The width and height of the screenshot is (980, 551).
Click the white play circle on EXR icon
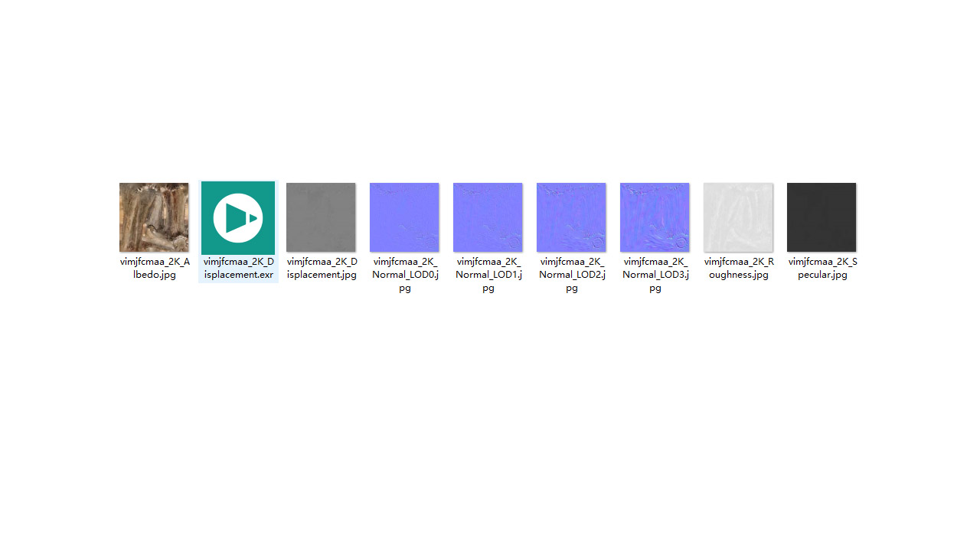[234, 218]
